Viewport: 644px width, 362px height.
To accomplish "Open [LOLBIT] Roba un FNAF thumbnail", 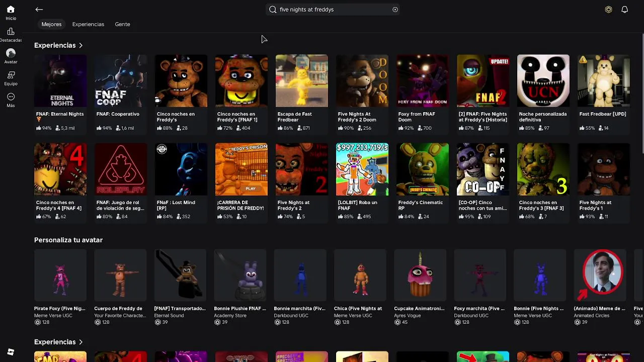I will click(362, 169).
